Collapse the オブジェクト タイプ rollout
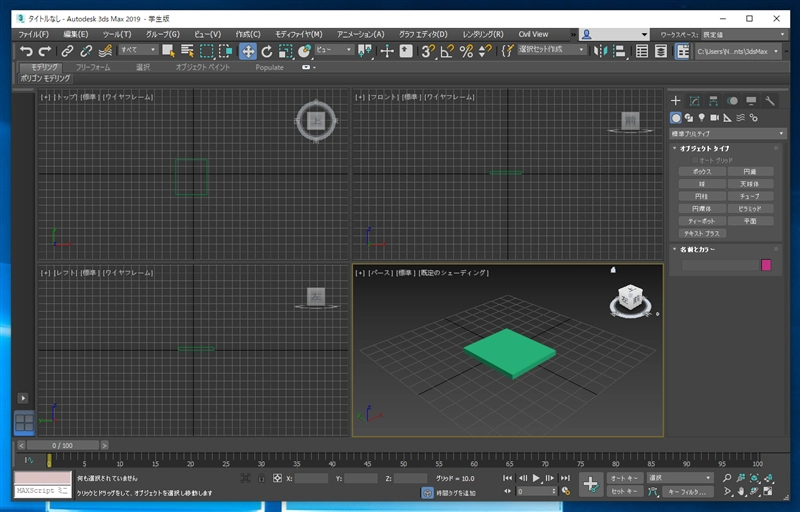Image resolution: width=800 pixels, height=512 pixels. pos(704,148)
